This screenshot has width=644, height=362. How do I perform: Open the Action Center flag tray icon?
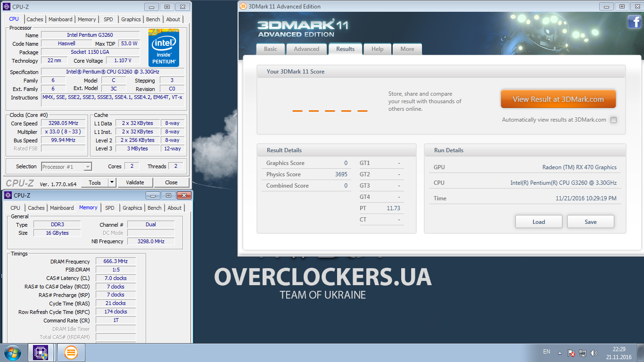571,353
